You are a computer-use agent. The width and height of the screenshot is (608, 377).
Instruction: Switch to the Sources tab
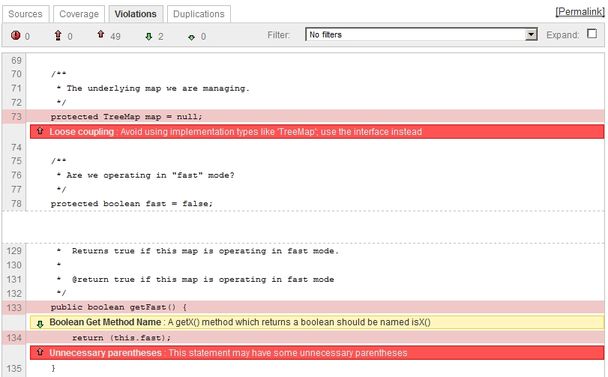tap(26, 14)
